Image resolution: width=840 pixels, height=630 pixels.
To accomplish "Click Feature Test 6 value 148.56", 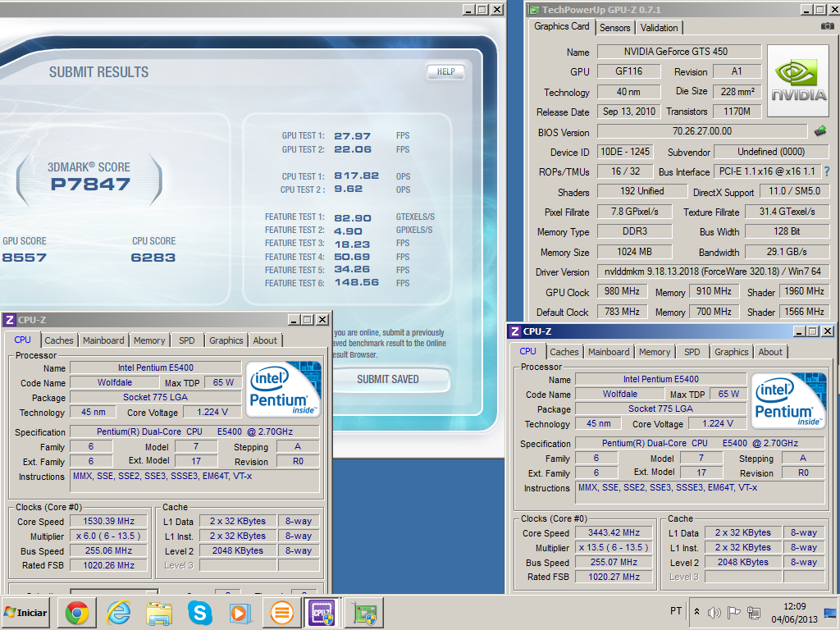I will (356, 282).
